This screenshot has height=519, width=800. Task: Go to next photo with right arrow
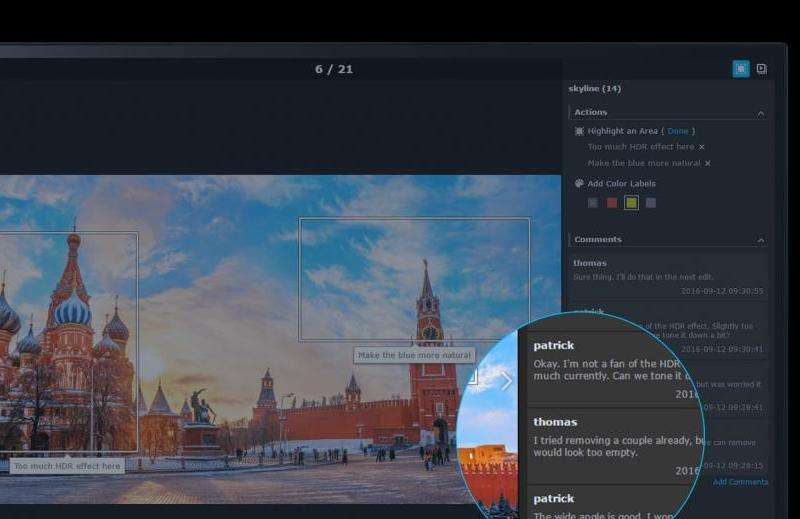point(506,381)
